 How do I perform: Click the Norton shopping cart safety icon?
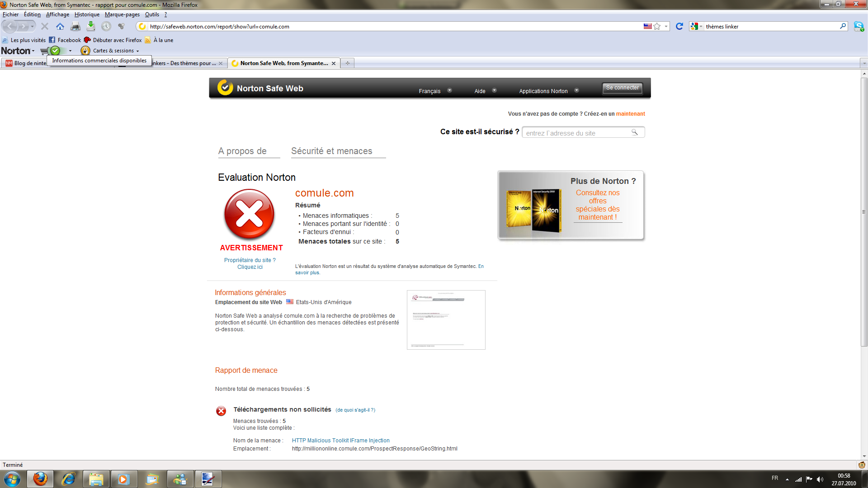[51, 51]
